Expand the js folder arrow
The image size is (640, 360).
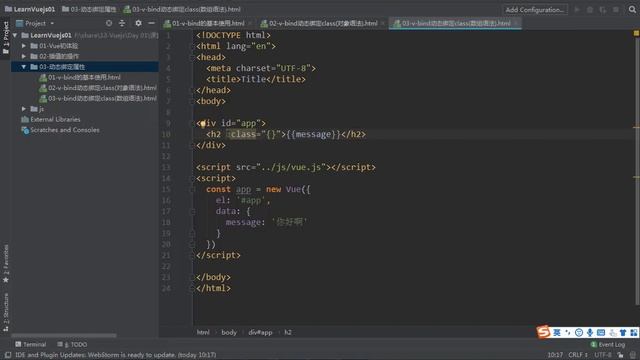[x=24, y=109]
